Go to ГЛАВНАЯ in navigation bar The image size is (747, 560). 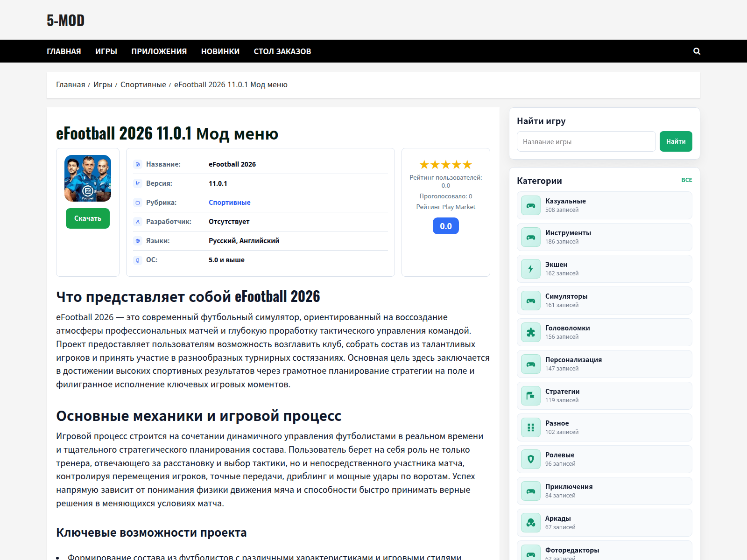64,51
